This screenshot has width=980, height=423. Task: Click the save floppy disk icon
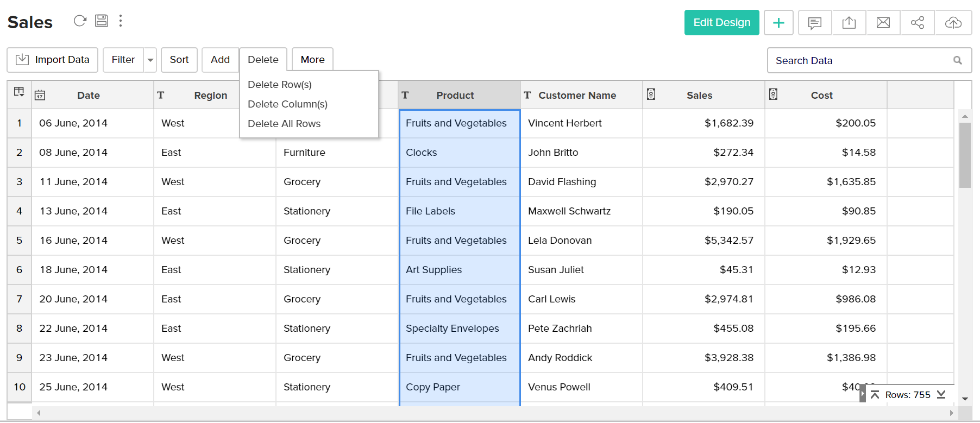(102, 21)
